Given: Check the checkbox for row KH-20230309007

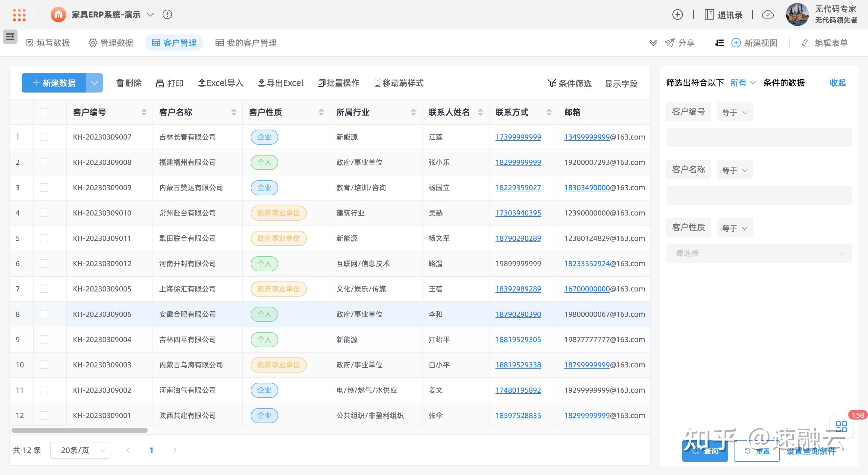Looking at the screenshot, I should pos(44,137).
